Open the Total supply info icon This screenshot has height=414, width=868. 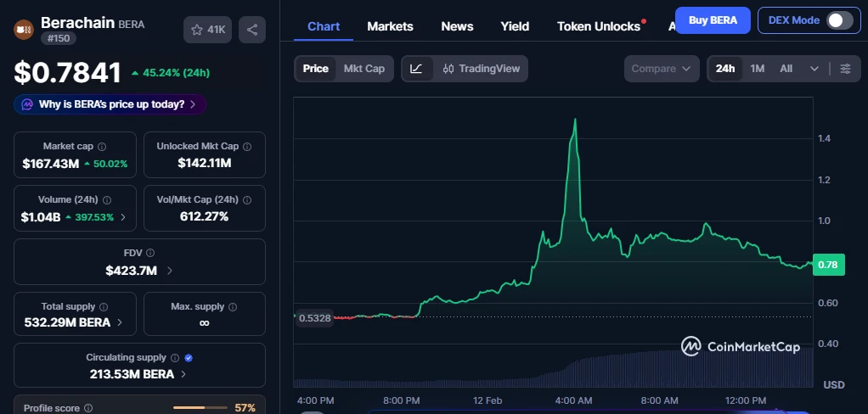pos(104,307)
